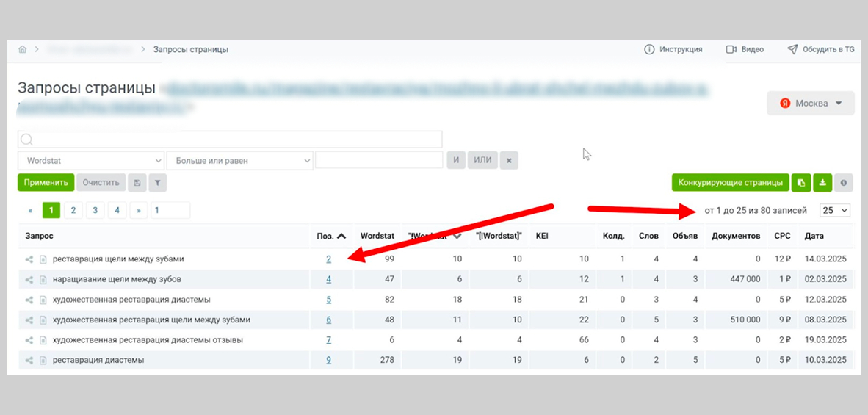The width and height of the screenshot is (868, 415).
Task: Open the gray info icon button
Action: click(x=844, y=183)
